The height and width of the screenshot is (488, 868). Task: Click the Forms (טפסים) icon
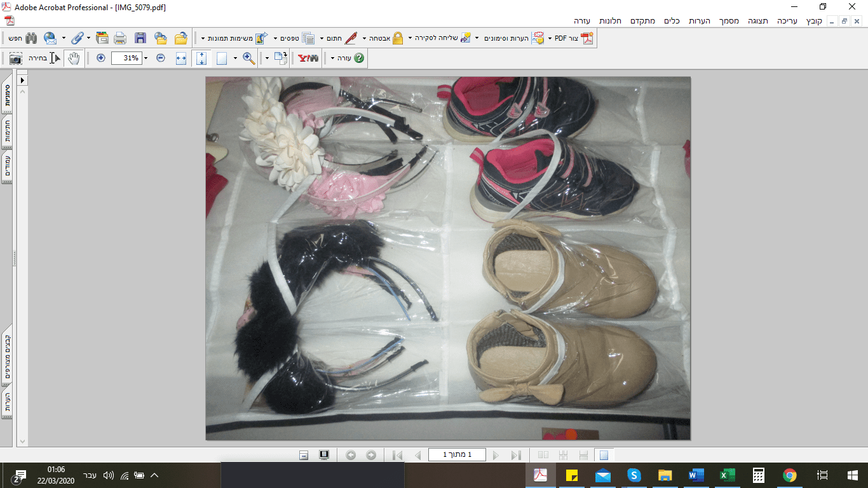click(x=308, y=38)
